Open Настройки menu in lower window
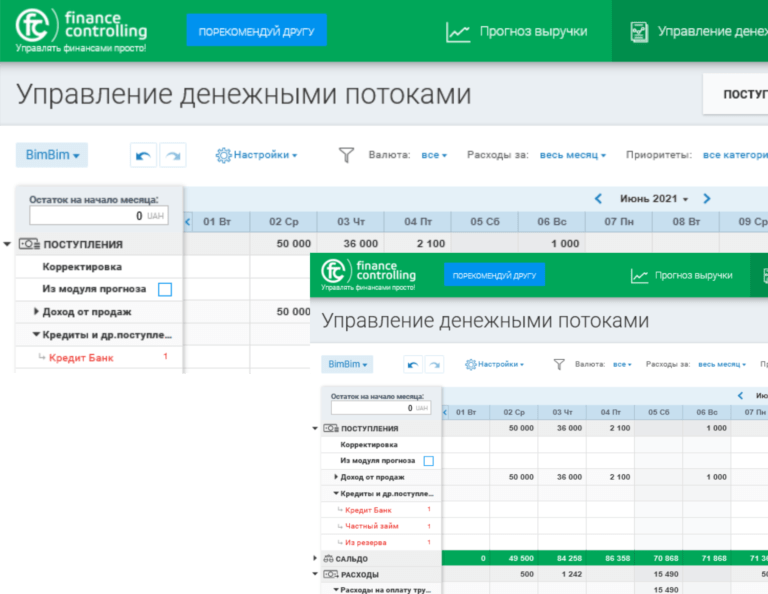The image size is (768, 594). (x=495, y=364)
